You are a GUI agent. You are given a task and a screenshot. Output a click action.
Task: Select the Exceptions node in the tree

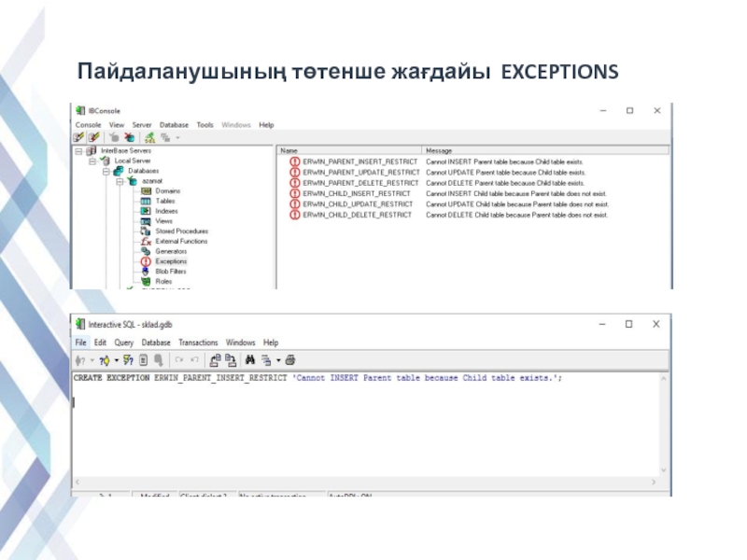170,261
